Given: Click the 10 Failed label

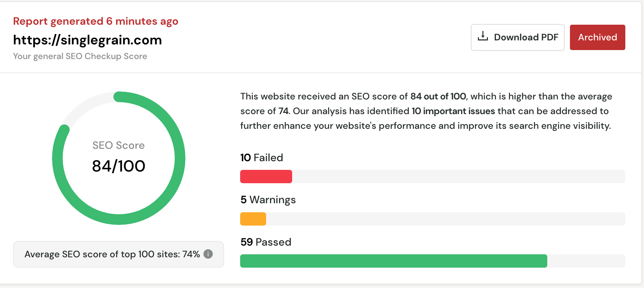Looking at the screenshot, I should pyautogui.click(x=261, y=158).
